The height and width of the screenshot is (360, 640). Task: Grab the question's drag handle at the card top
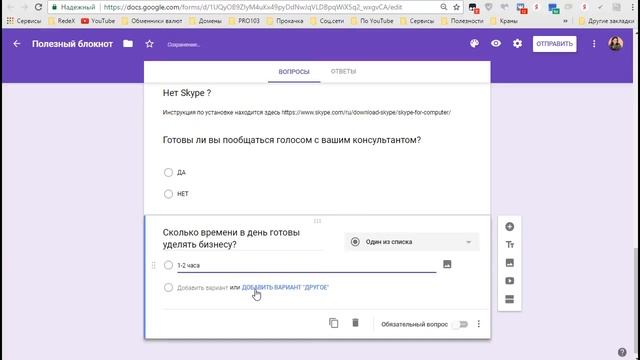pyautogui.click(x=317, y=221)
